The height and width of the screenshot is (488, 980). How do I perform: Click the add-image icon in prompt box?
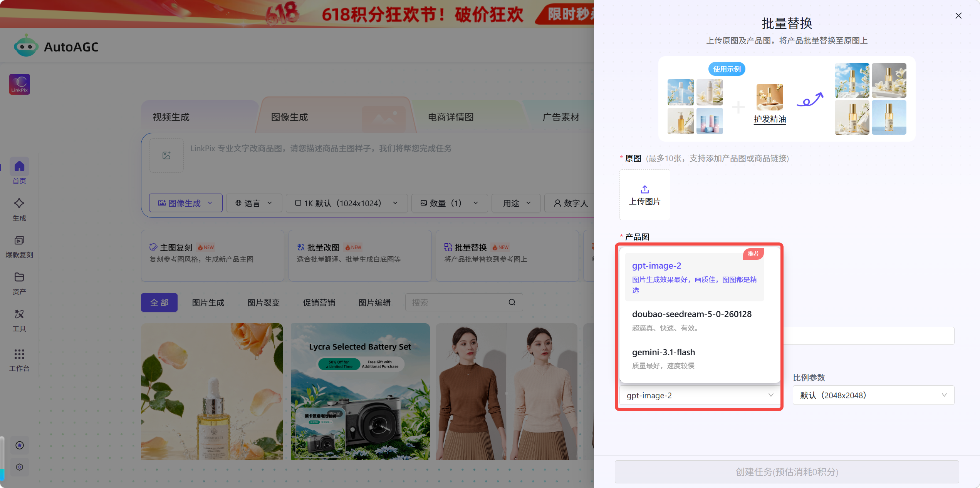[x=166, y=155]
